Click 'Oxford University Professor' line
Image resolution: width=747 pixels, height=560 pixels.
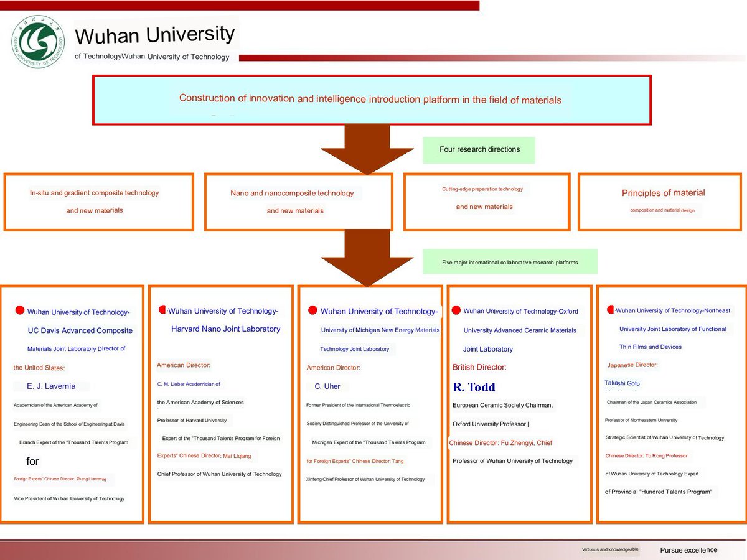click(x=489, y=424)
